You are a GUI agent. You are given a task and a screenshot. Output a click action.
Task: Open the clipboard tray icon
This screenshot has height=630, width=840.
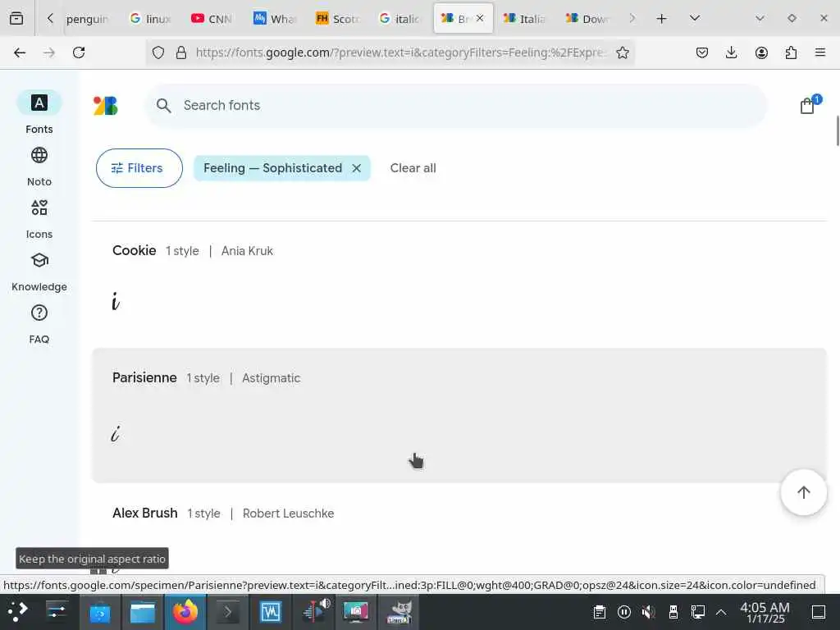600,612
